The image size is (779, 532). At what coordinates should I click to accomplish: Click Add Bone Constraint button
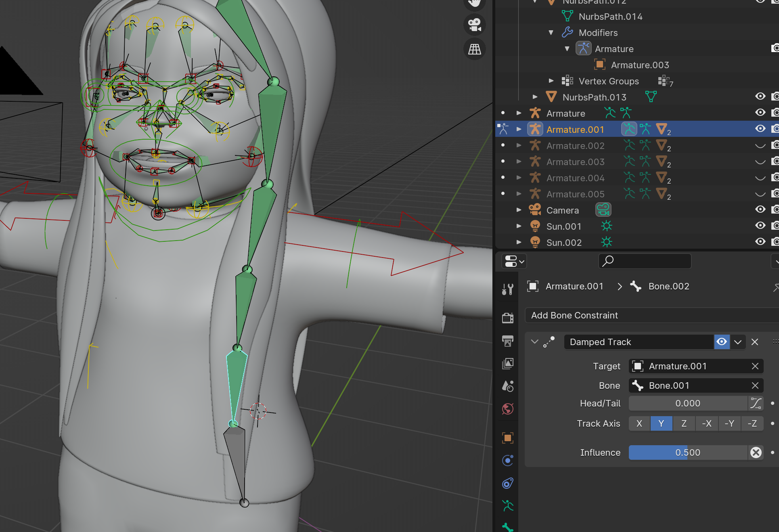(652, 315)
